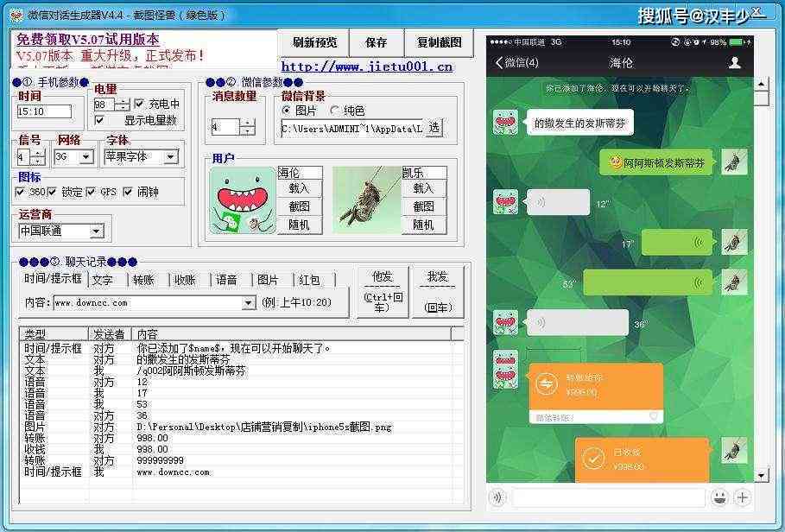The image size is (785, 532).
Task: Click 截图 button for user 凯乐
Action: [423, 206]
